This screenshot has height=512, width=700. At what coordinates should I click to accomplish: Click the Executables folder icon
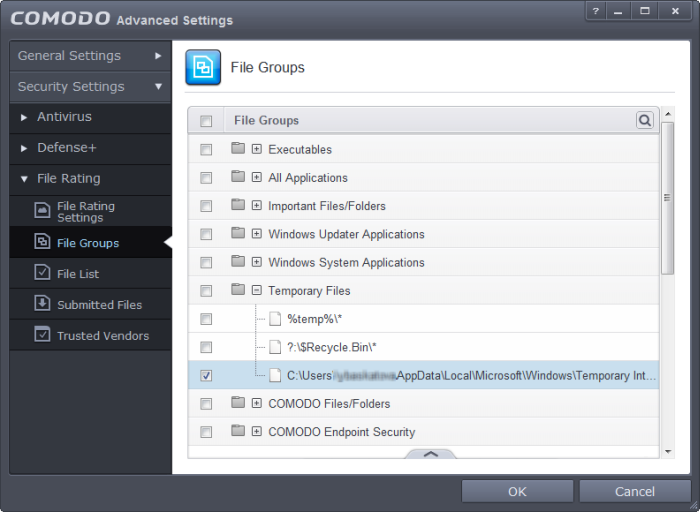(x=238, y=148)
